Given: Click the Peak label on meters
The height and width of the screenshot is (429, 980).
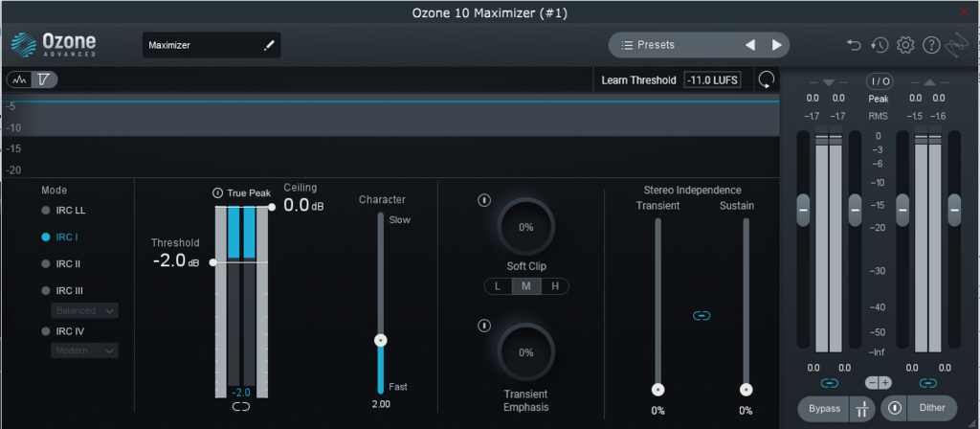Looking at the screenshot, I should click(x=879, y=99).
